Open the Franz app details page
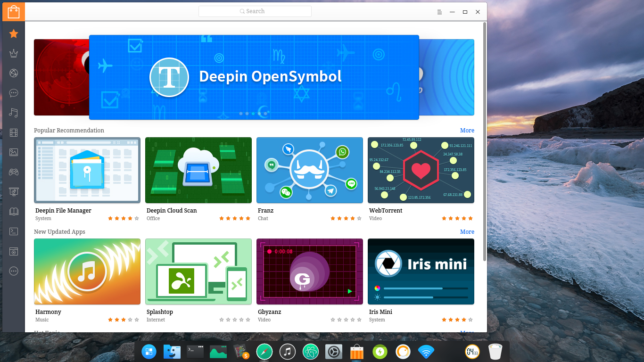The image size is (644, 362). point(310,170)
